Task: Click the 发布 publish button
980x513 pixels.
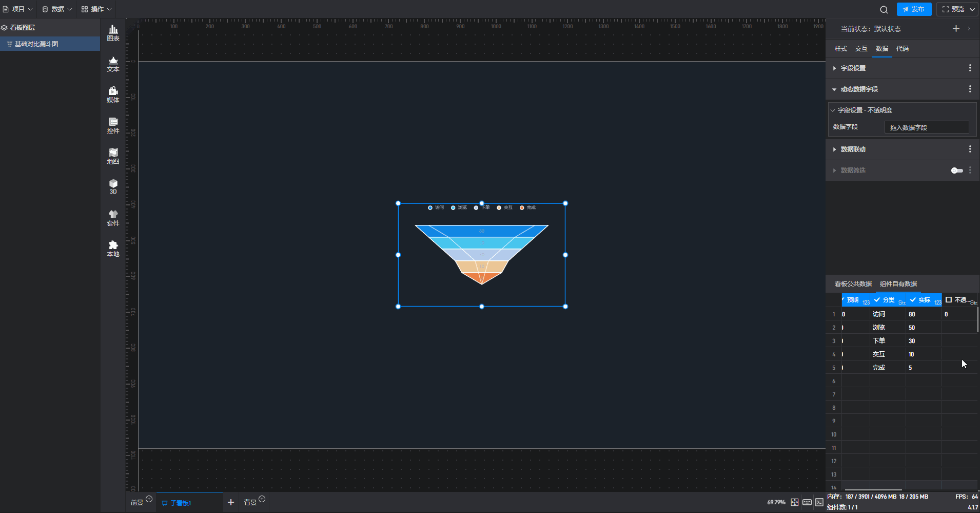Action: click(x=914, y=9)
